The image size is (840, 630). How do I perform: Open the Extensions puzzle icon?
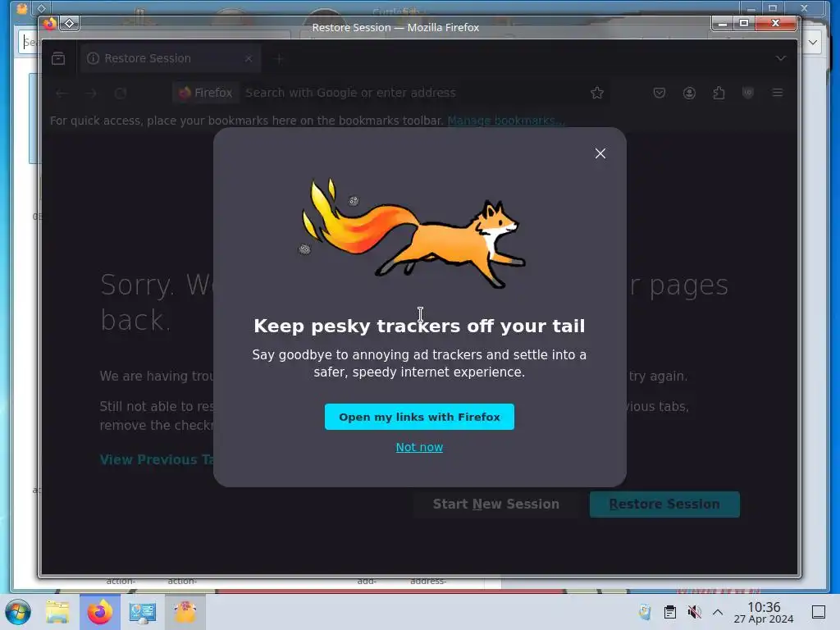(719, 93)
